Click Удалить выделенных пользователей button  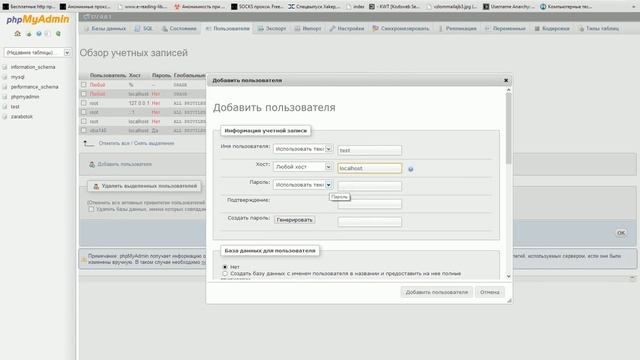(x=144, y=186)
